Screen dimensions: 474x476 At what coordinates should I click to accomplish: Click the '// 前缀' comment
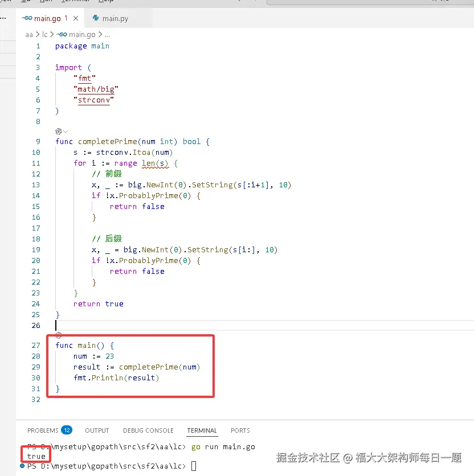107,174
